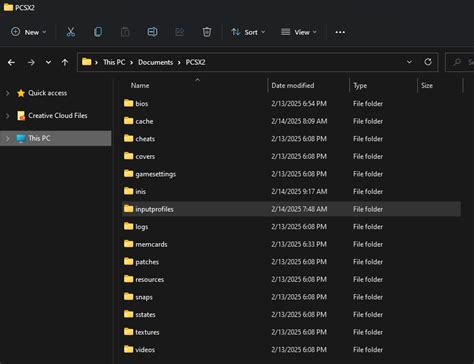
Task: Click File folder type in videos row
Action: [368, 350]
